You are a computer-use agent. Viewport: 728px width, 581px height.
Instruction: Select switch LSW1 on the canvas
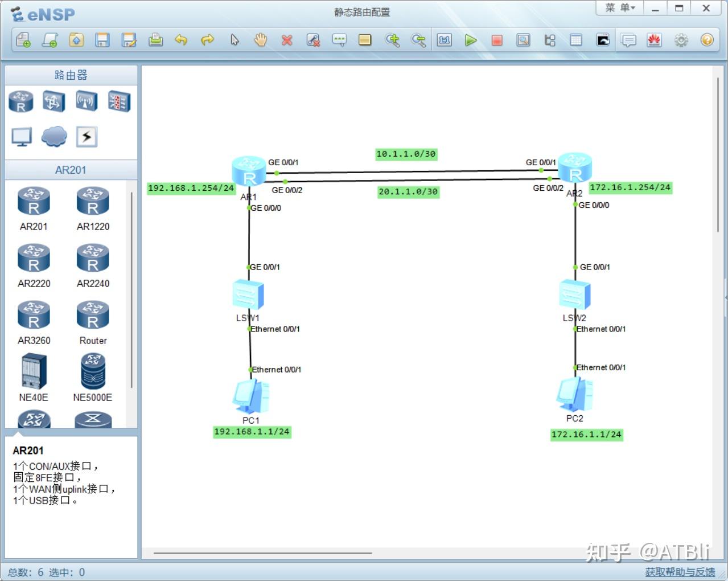248,294
